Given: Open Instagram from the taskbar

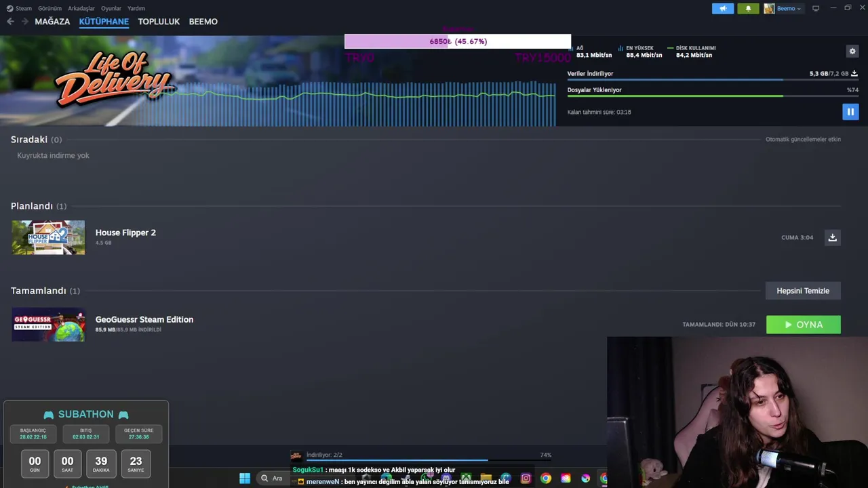Looking at the screenshot, I should (x=526, y=479).
